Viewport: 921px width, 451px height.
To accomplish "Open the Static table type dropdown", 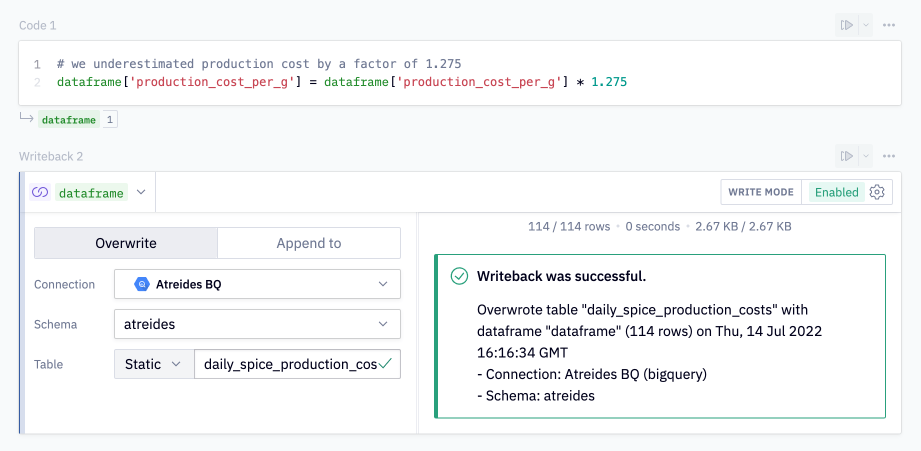I will tap(154, 364).
